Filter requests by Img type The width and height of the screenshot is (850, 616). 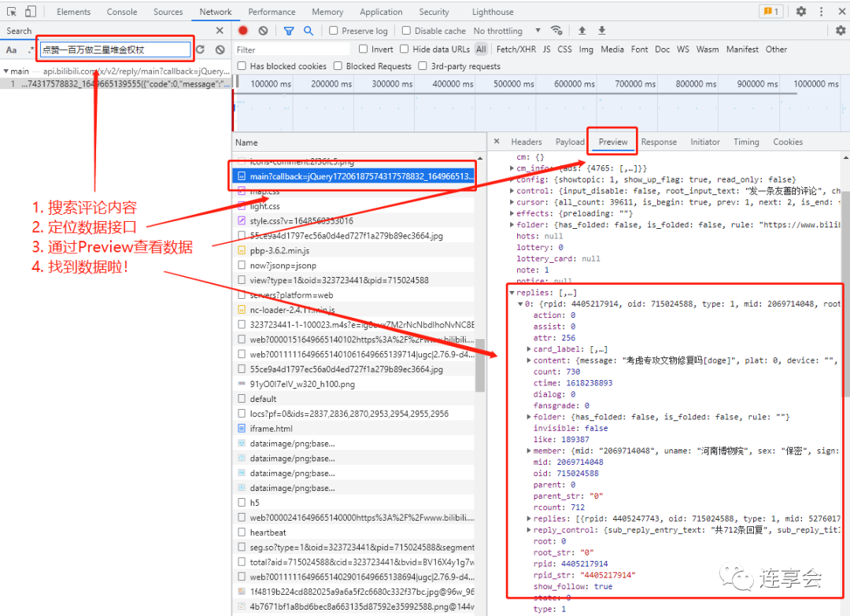(586, 50)
